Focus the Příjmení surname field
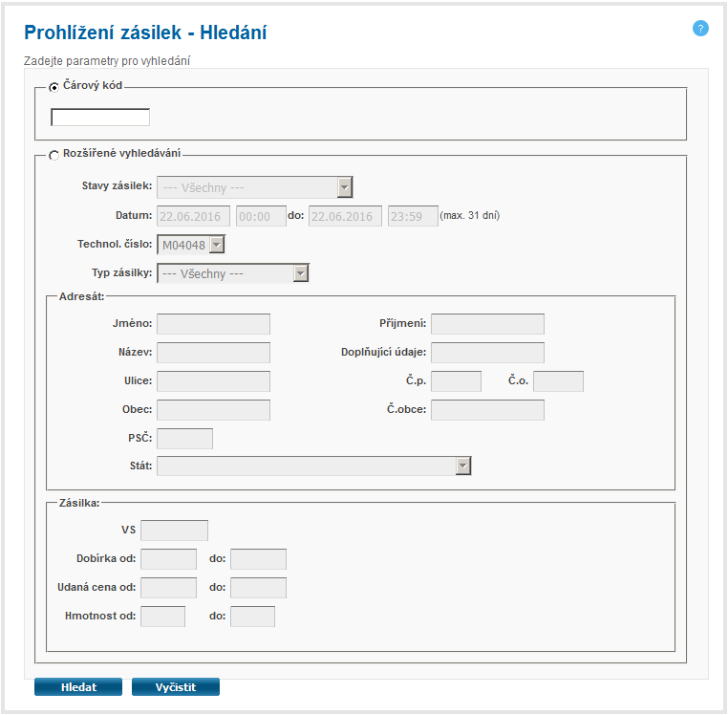Viewport: 728px width, 715px height. pyautogui.click(x=487, y=324)
